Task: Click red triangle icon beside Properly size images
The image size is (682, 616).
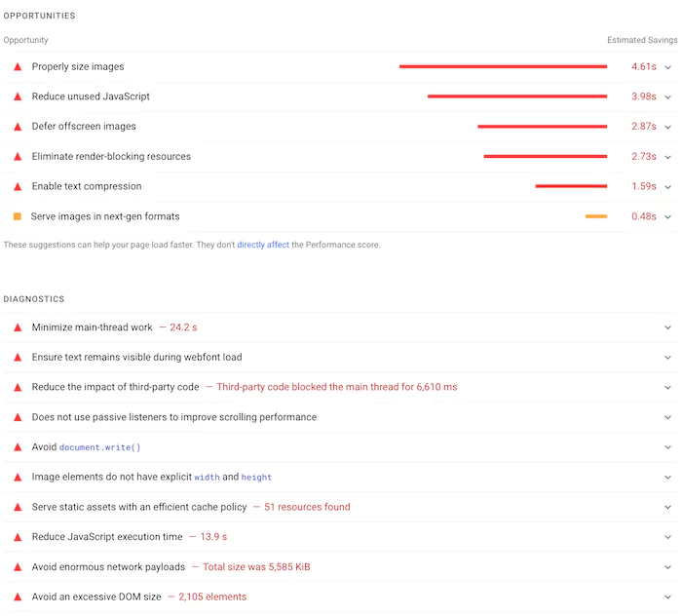Action: pos(17,67)
